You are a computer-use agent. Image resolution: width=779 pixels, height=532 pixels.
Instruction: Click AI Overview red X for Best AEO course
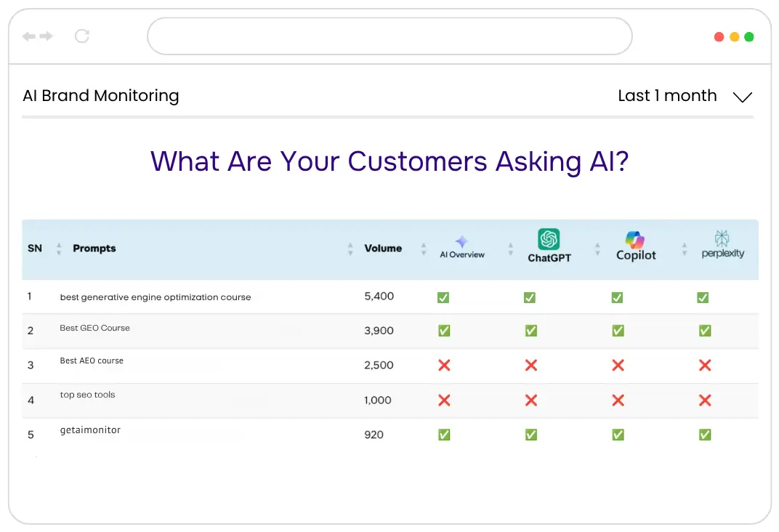[444, 366]
